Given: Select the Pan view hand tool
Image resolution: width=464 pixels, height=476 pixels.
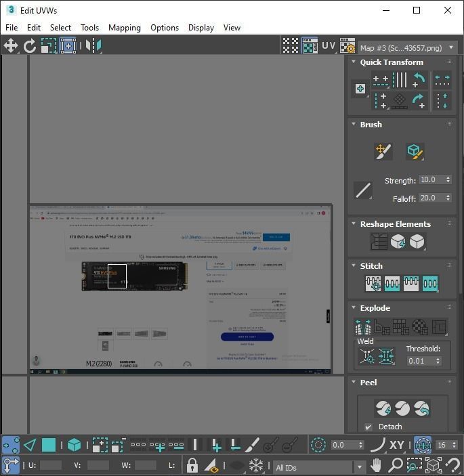Looking at the screenshot, I should tap(376, 465).
